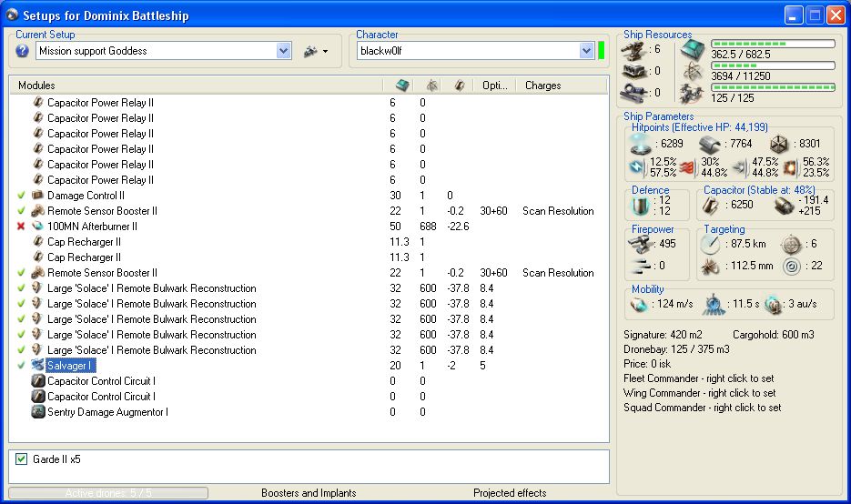This screenshot has height=504, width=851.
Task: Click the Salvager I module icon
Action: (x=37, y=366)
